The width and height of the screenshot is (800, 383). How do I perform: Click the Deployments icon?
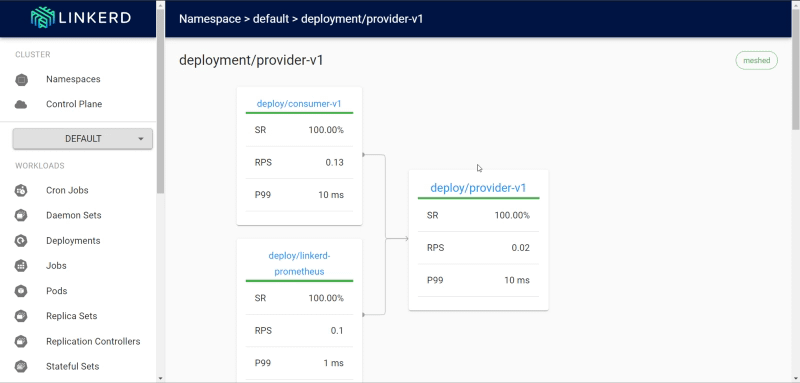click(21, 241)
